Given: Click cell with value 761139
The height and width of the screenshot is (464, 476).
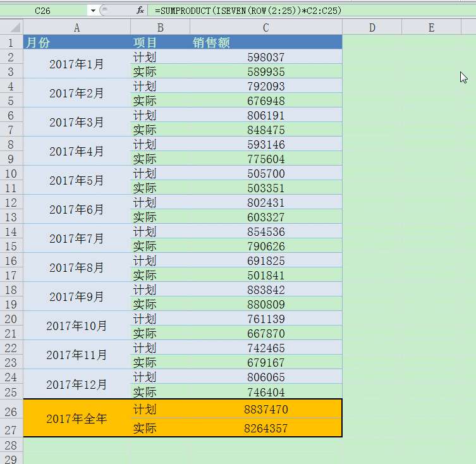Looking at the screenshot, I should 266,319.
